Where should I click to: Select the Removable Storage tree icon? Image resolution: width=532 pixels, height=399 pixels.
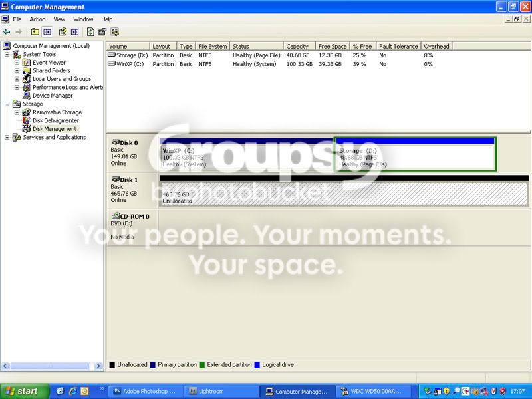[x=27, y=112]
